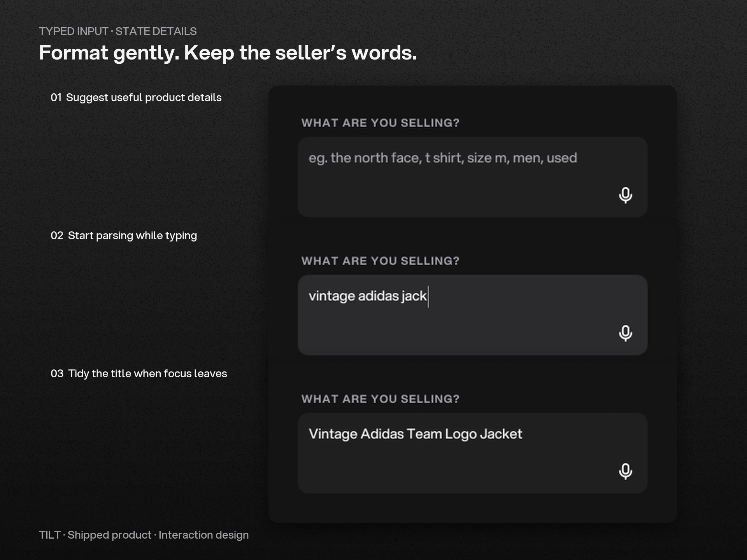Click the microphone icon in the placeholder field
Viewport: 747px width, 560px height.
click(x=625, y=195)
